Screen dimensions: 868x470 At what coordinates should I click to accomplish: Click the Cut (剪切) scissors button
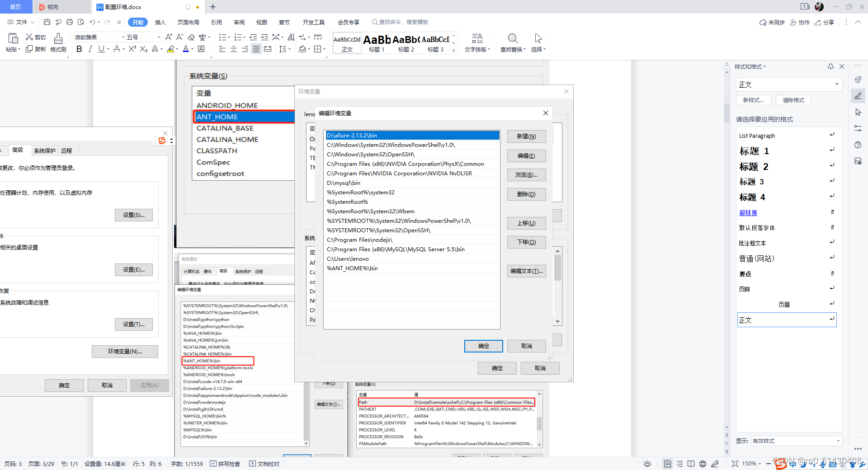pyautogui.click(x=35, y=37)
